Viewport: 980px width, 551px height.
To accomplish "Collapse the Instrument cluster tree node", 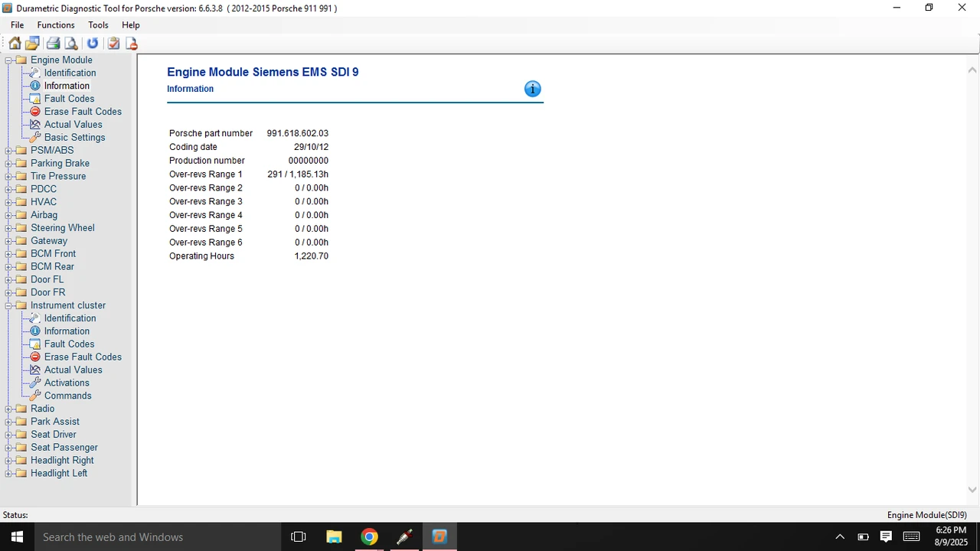I will [x=8, y=305].
